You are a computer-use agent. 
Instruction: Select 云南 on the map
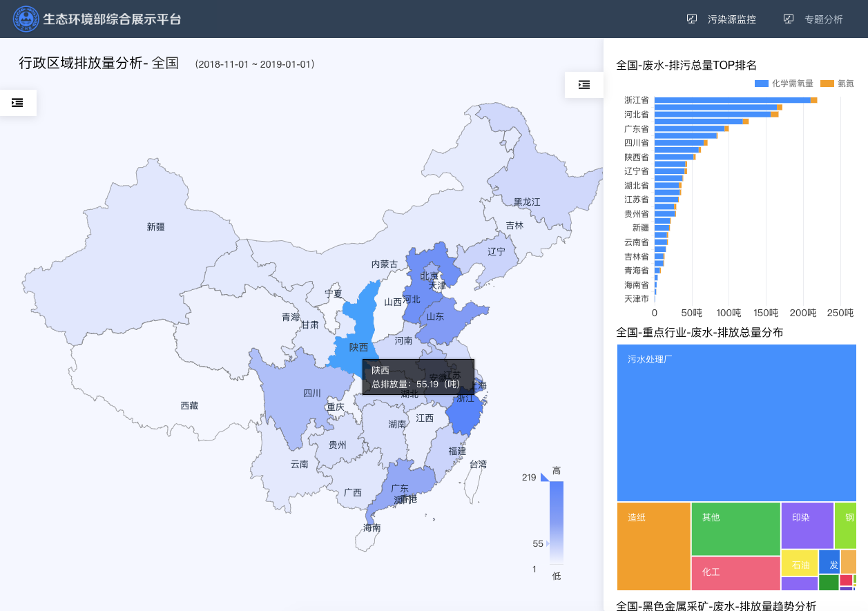[x=300, y=465]
